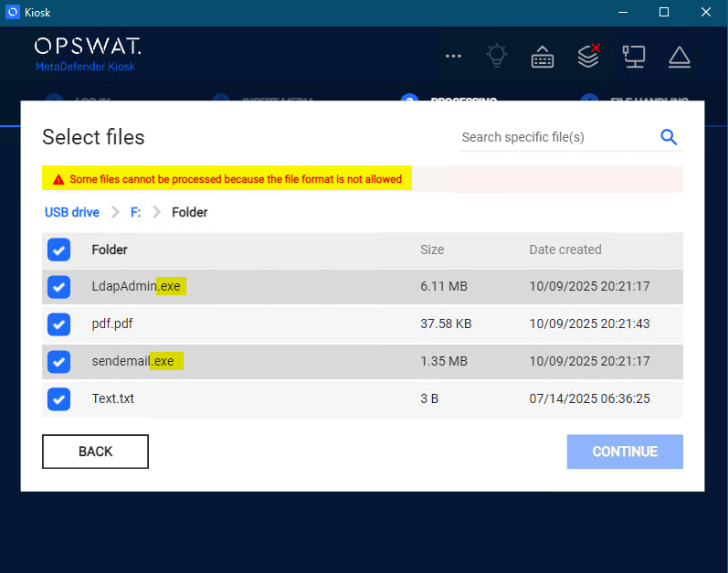Click the eject media triangle icon
The image size is (728, 573).
680,57
